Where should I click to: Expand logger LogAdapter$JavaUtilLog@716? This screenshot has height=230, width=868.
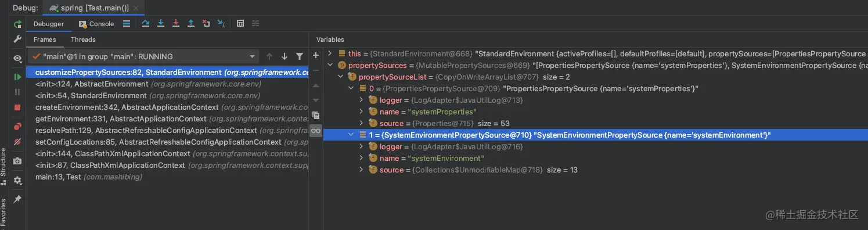click(x=361, y=146)
